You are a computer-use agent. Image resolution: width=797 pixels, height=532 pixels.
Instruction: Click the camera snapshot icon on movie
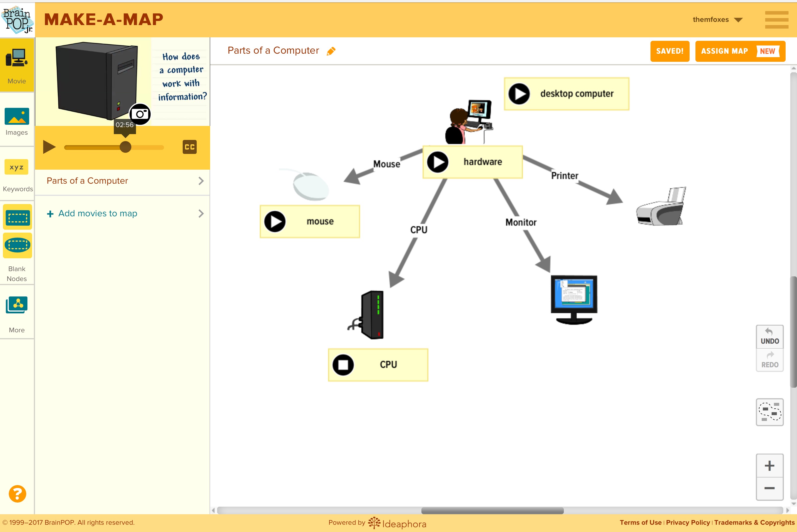[x=139, y=114]
